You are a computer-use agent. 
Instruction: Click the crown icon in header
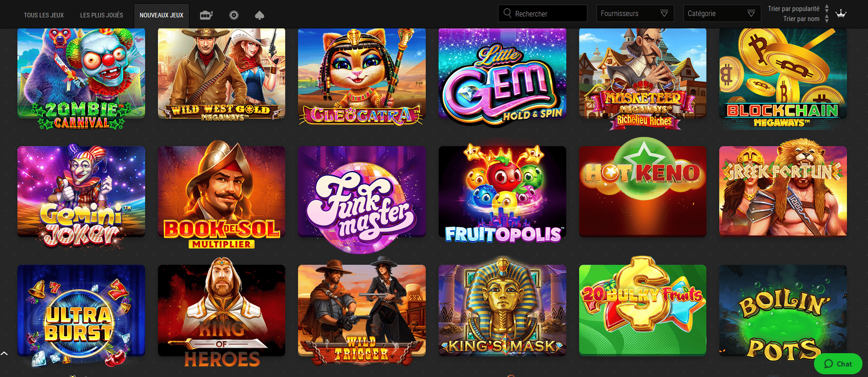point(841,13)
